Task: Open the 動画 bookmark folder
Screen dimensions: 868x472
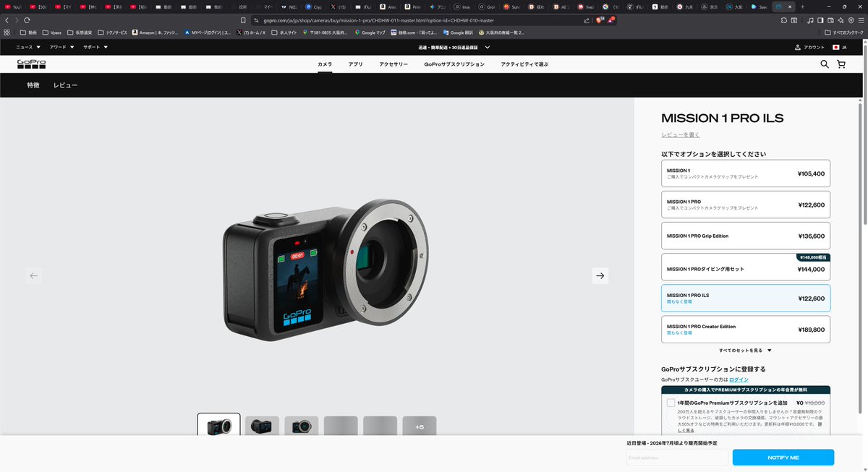Action: click(x=28, y=33)
